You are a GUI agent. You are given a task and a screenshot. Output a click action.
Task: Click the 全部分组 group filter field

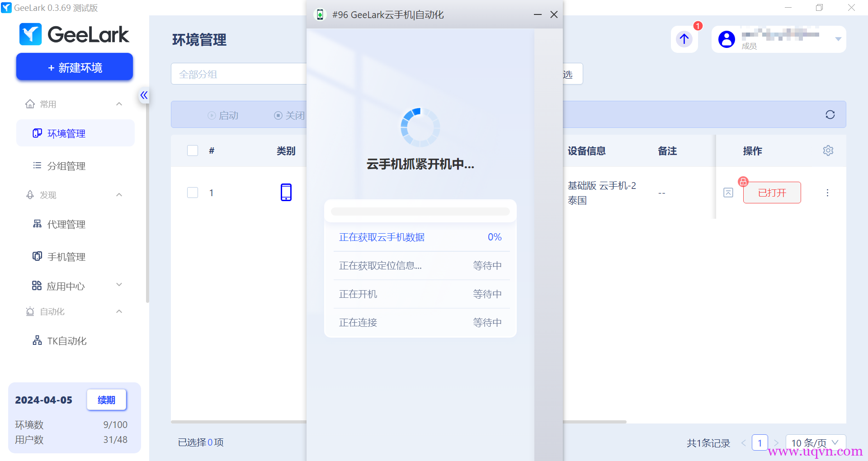point(239,74)
